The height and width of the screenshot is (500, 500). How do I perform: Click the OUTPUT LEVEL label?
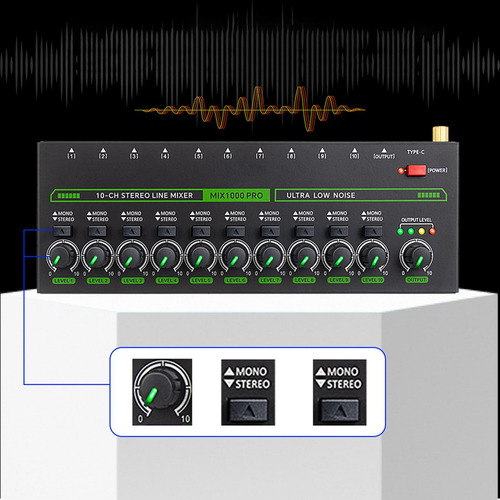point(416,220)
